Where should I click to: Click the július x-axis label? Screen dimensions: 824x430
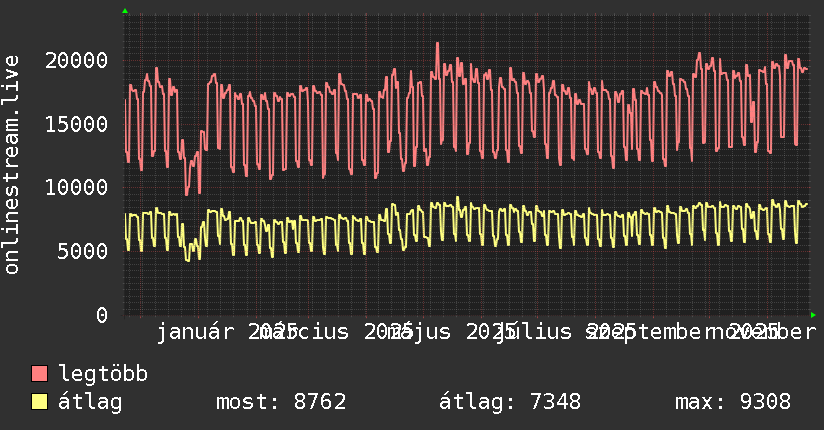coord(533,332)
